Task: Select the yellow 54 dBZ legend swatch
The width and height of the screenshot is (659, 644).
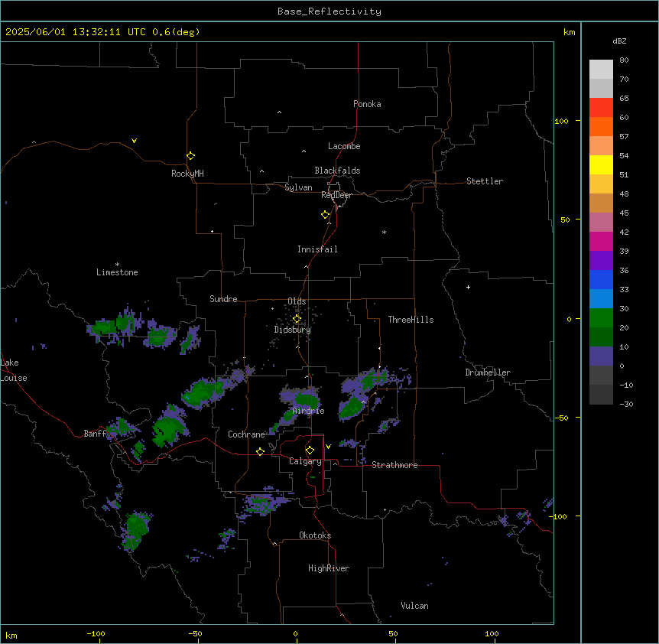Action: [x=601, y=164]
